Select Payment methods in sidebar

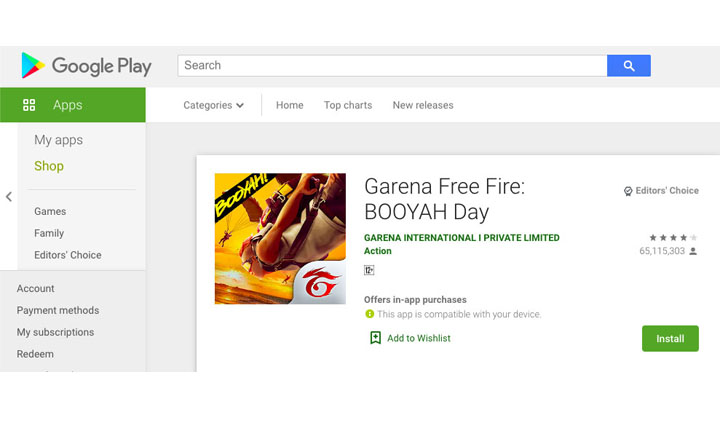57,310
